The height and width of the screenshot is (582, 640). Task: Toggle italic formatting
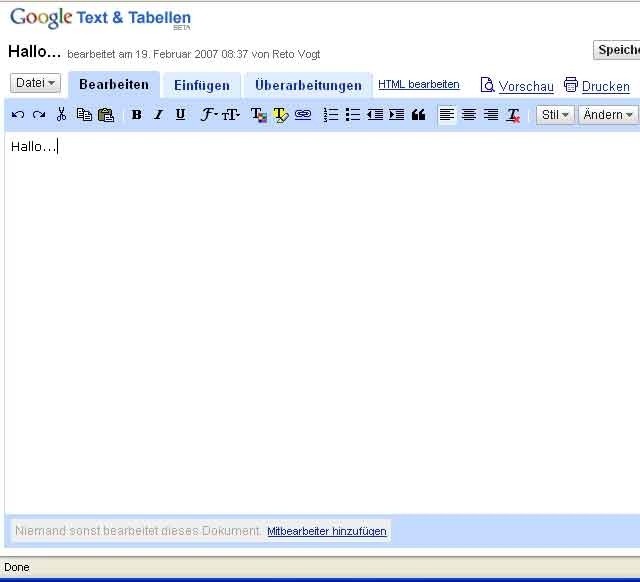[x=158, y=115]
